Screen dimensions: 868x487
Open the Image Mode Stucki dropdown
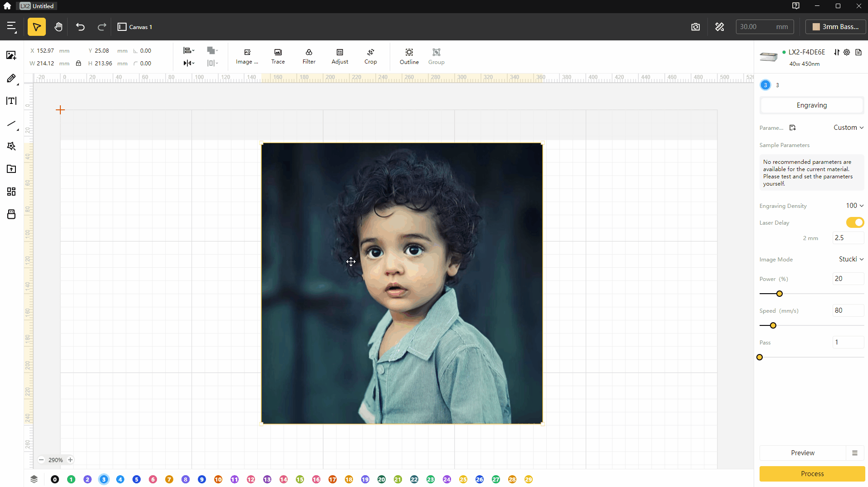[x=849, y=259]
